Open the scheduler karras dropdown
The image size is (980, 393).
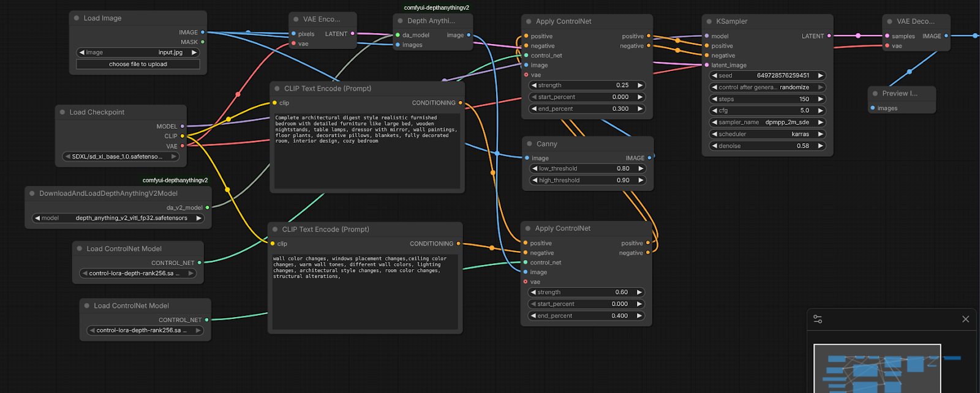pos(767,134)
